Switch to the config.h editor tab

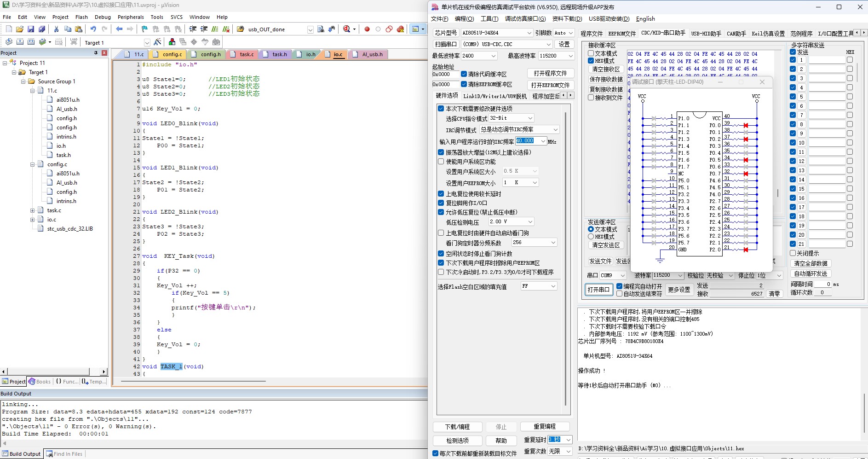coord(211,54)
